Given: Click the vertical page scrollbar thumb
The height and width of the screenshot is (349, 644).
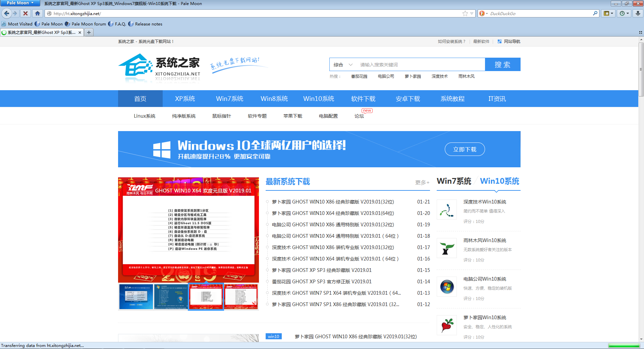Looking at the screenshot, I should pos(641,69).
